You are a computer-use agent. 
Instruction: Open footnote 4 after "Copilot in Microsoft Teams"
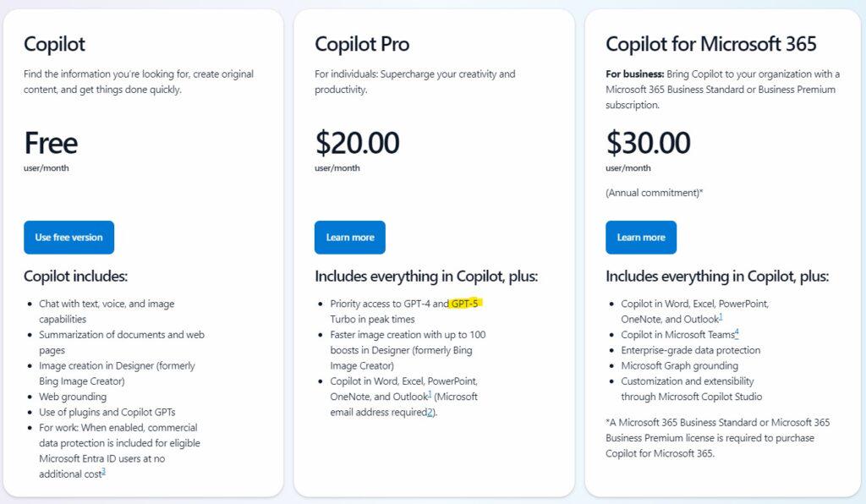click(737, 333)
